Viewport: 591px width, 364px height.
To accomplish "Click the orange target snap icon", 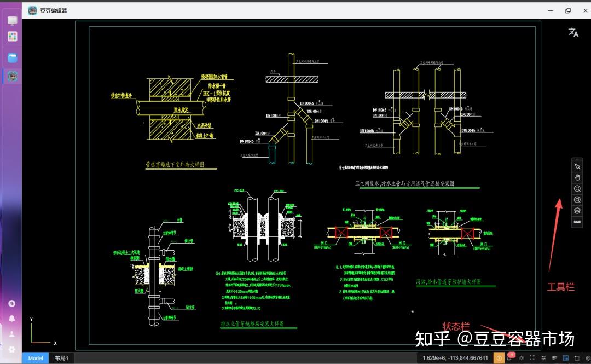I will (499, 358).
